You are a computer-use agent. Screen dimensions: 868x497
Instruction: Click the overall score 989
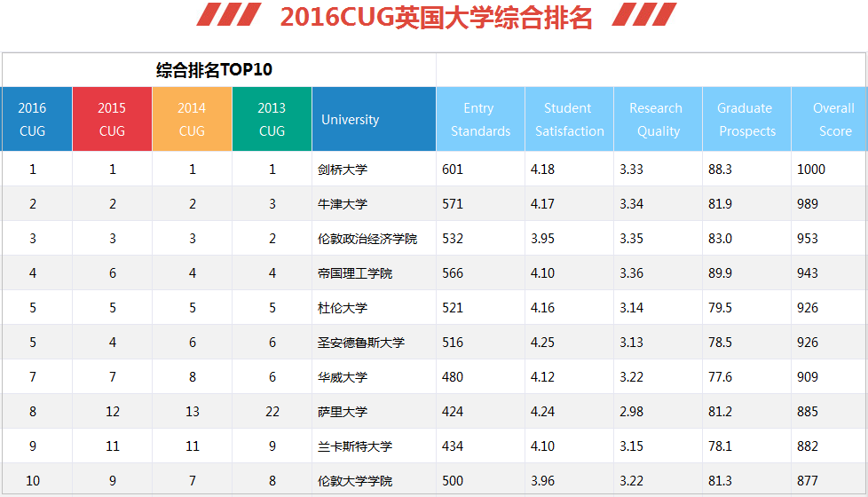click(x=808, y=203)
